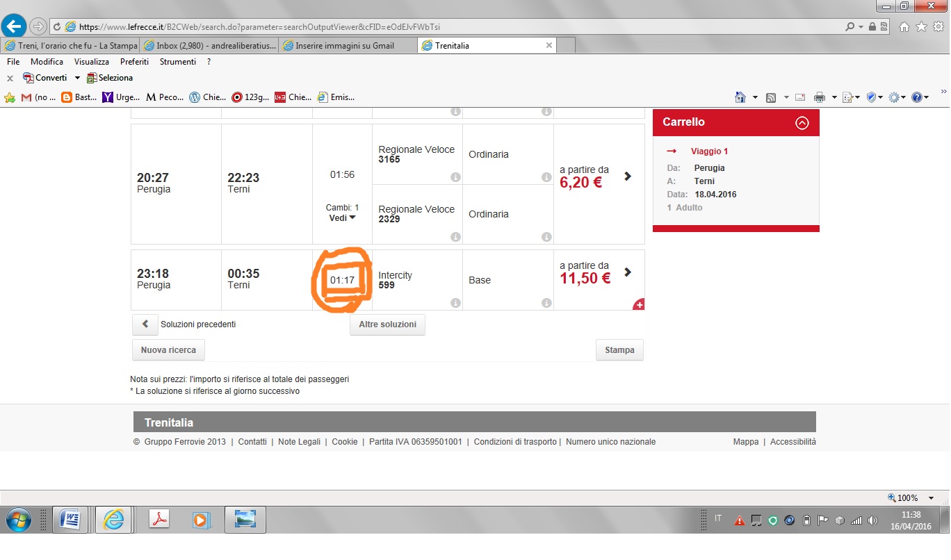Open Word from the Windows taskbar

pos(70,520)
